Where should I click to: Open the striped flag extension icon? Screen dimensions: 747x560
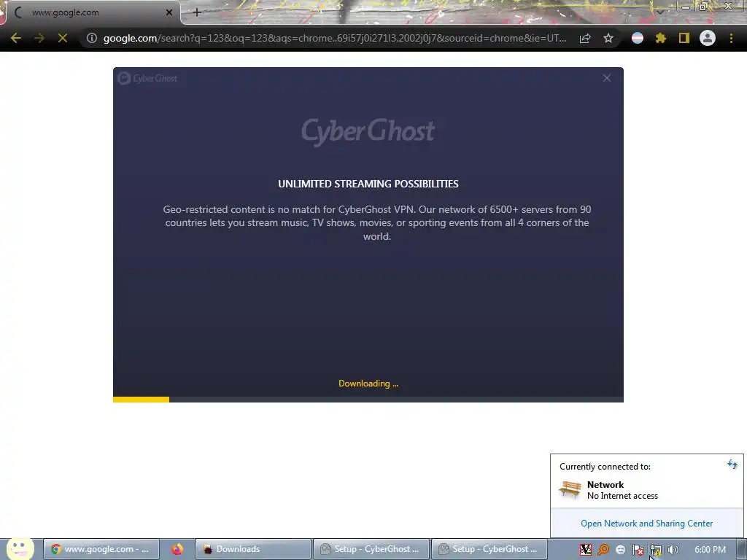point(638,38)
